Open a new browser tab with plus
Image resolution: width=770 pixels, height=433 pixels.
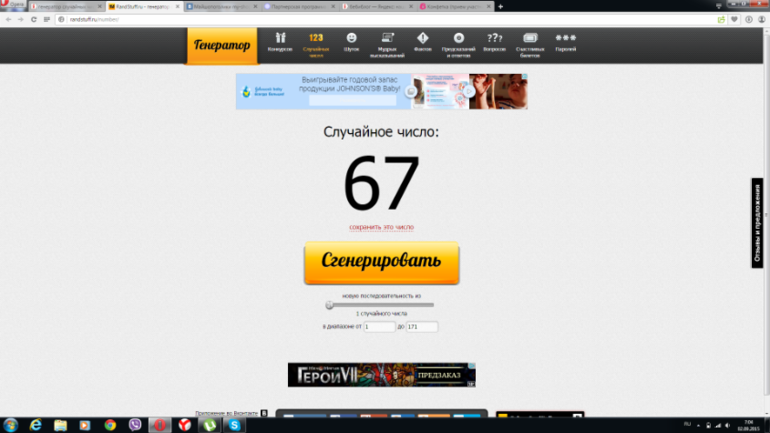tap(500, 6)
